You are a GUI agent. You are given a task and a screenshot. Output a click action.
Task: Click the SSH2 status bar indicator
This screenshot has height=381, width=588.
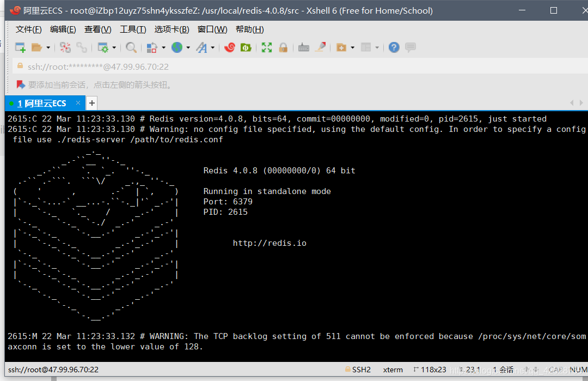(358, 370)
